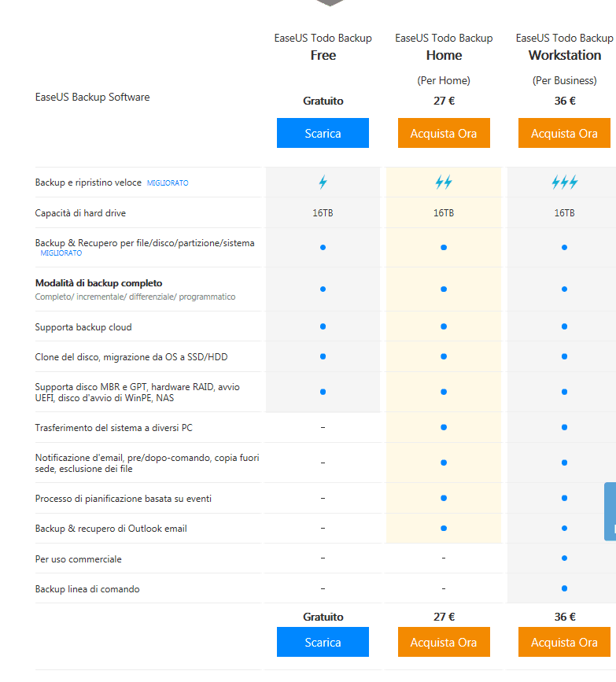Viewport: 616px width, 682px height.
Task: Click the Supporta backup cloud feature label
Action: pyautogui.click(x=83, y=327)
